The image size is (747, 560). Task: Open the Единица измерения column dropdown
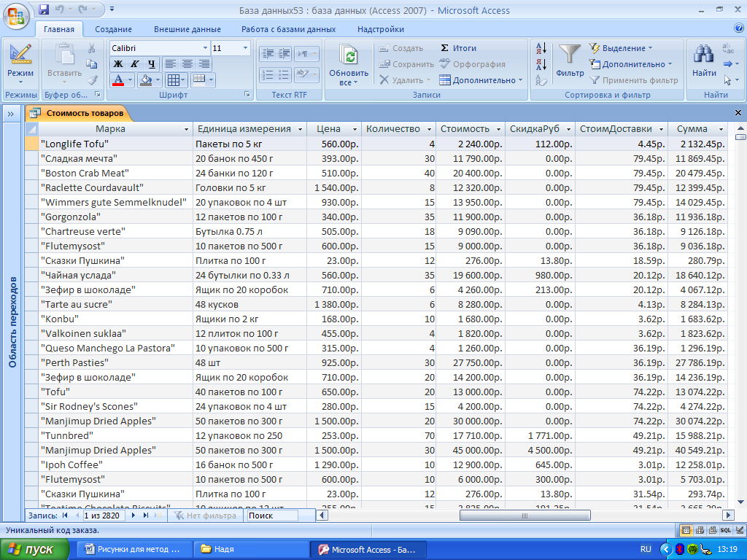coord(300,129)
